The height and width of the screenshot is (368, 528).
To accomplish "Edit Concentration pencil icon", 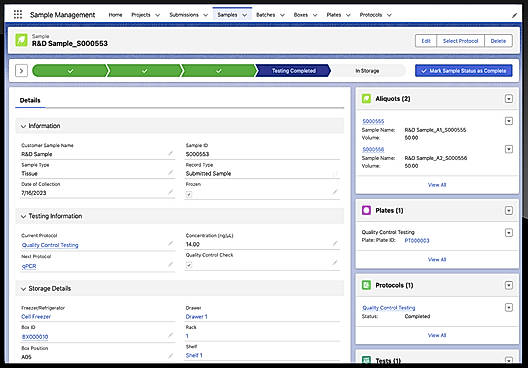I will click(x=335, y=244).
